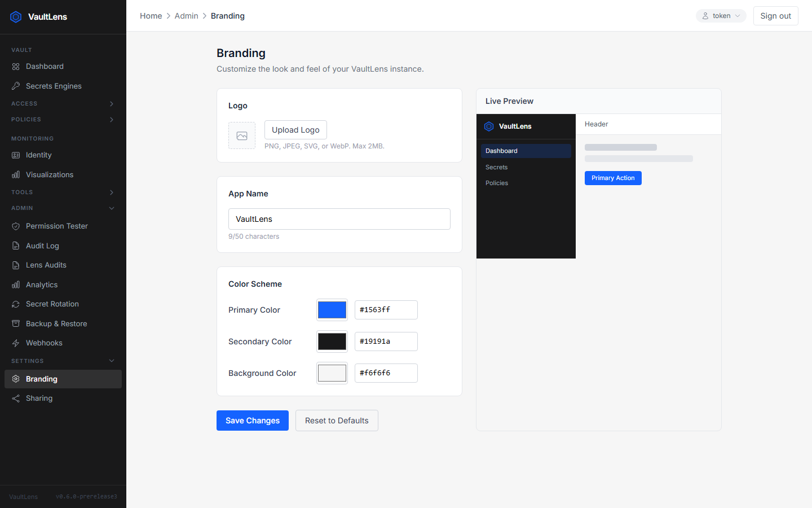
Task: Click the Sharing share icon
Action: [x=16, y=398]
